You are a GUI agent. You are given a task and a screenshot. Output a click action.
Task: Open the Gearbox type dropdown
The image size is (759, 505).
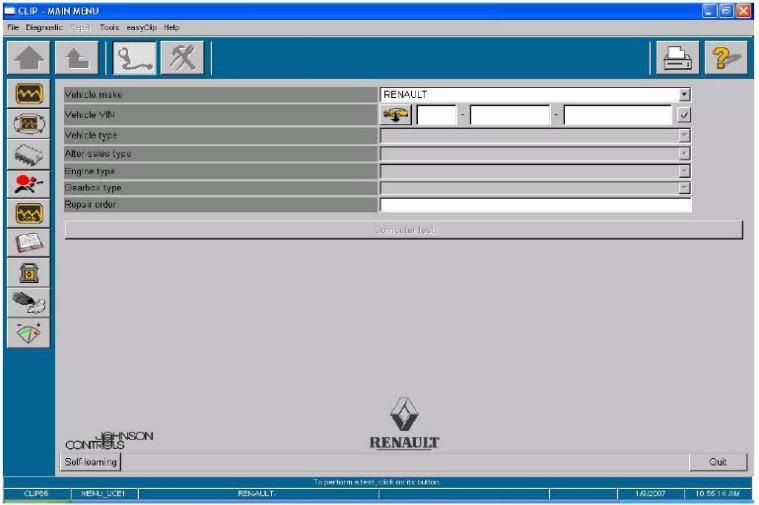pyautogui.click(x=684, y=188)
